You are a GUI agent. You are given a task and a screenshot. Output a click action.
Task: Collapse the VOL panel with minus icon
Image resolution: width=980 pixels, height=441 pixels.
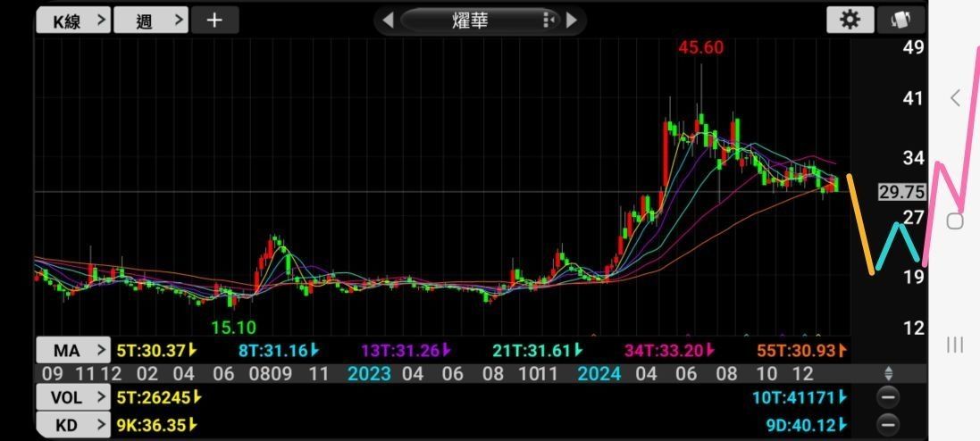pos(887,397)
